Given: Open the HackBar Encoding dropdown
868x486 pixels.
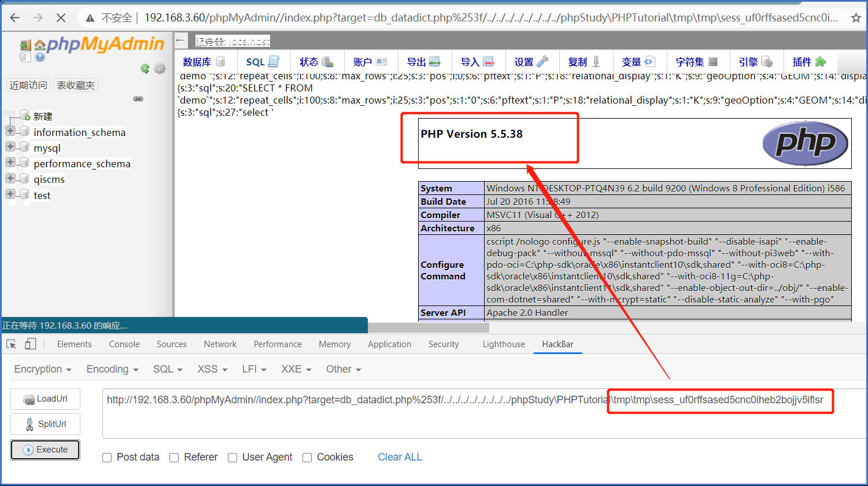Looking at the screenshot, I should coord(112,369).
